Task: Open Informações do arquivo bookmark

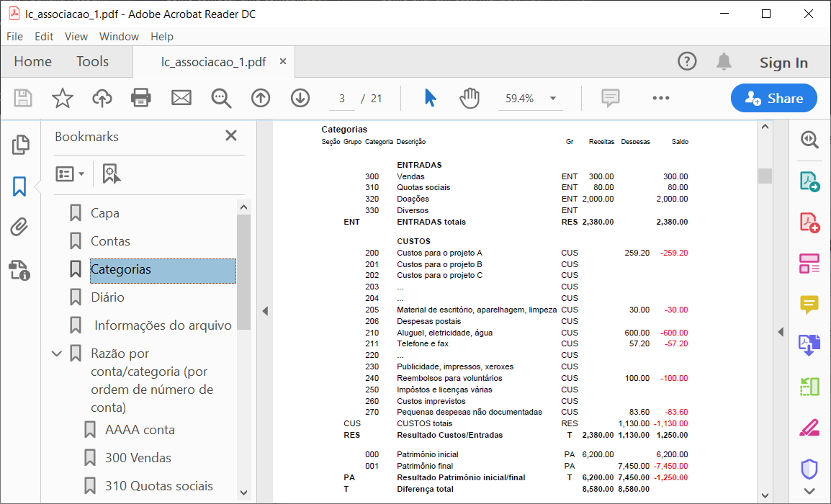Action: click(x=163, y=325)
